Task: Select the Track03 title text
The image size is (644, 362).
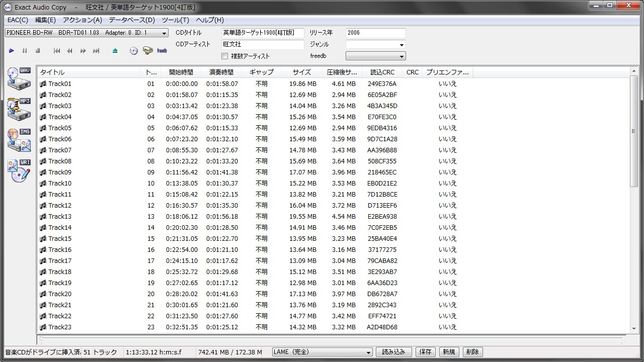Action: (x=60, y=106)
